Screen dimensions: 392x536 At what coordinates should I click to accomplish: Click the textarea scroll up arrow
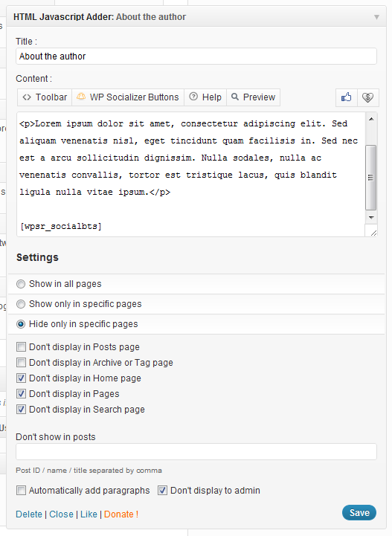[x=371, y=119]
